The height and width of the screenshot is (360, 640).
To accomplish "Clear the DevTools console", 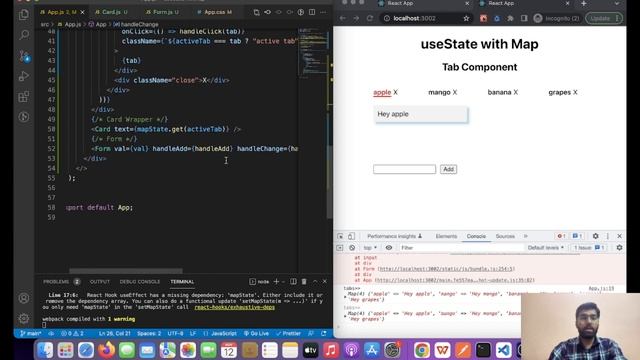I will point(352,248).
